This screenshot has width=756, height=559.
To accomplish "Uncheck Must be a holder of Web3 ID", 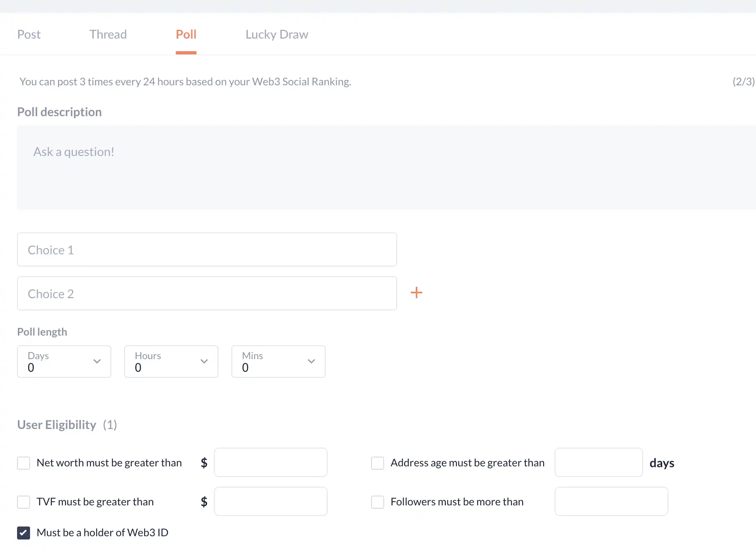I will 24,533.
